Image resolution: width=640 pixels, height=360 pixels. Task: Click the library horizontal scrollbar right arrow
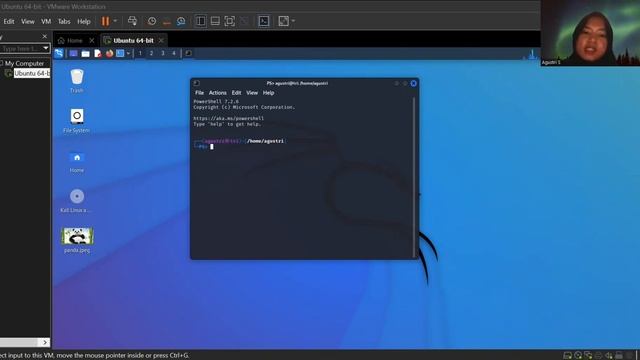[x=45, y=342]
